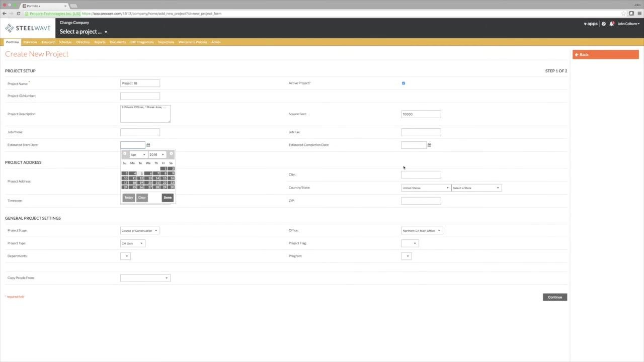Screen dimensions: 644x362
Task: Open calendar icon for Estimated Start Date
Action: coord(148,145)
